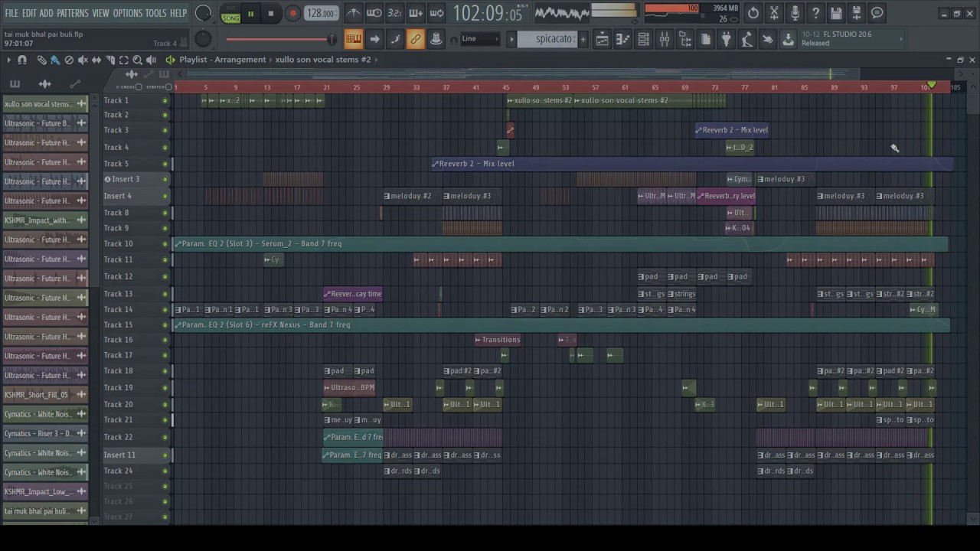Open the TOOLS menu
This screenshot has height=551, width=980.
(x=156, y=13)
